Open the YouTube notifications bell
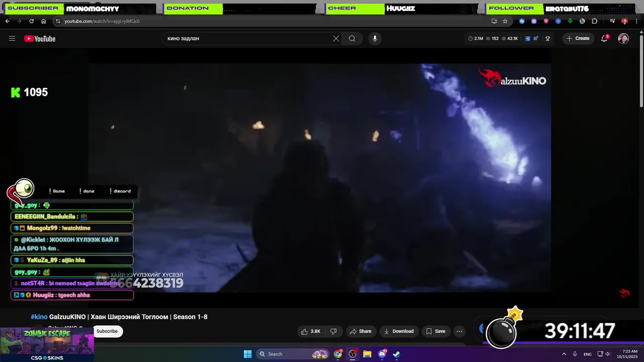Screen dimensions: 644x362 pyautogui.click(x=605, y=39)
